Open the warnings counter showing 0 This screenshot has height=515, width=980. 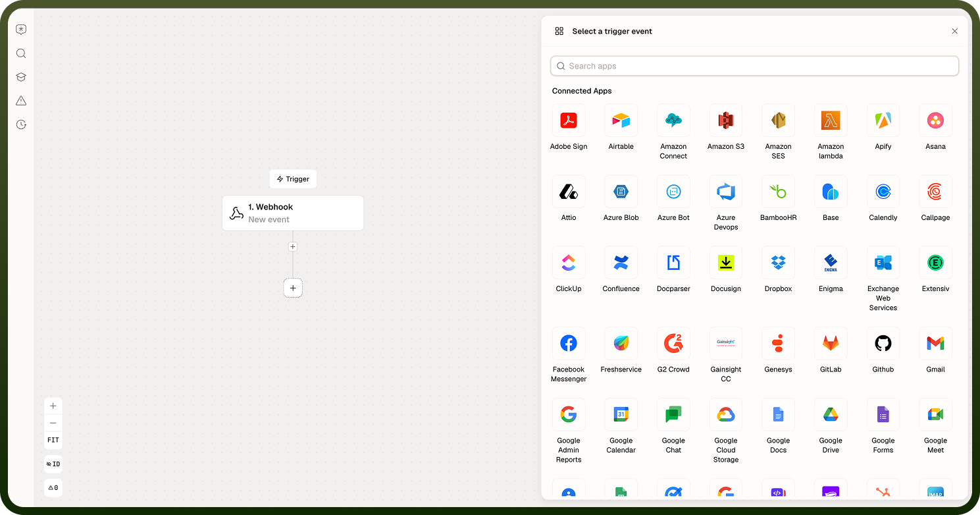(53, 488)
